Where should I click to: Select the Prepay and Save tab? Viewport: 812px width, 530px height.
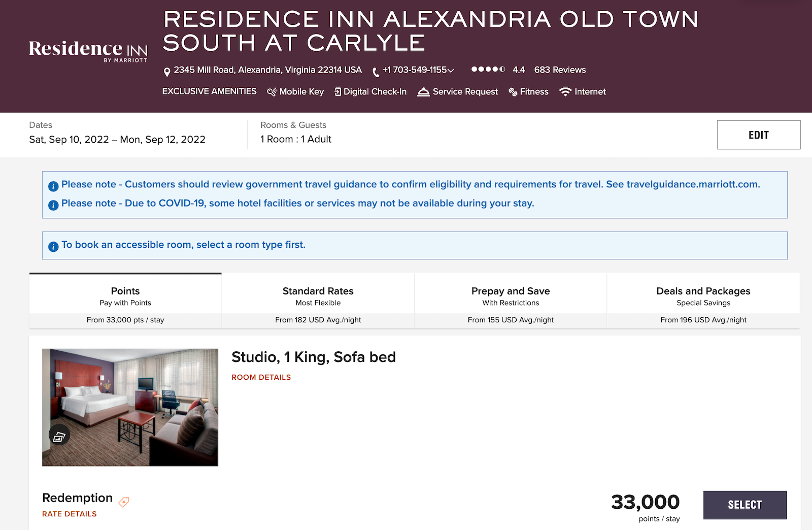point(511,297)
